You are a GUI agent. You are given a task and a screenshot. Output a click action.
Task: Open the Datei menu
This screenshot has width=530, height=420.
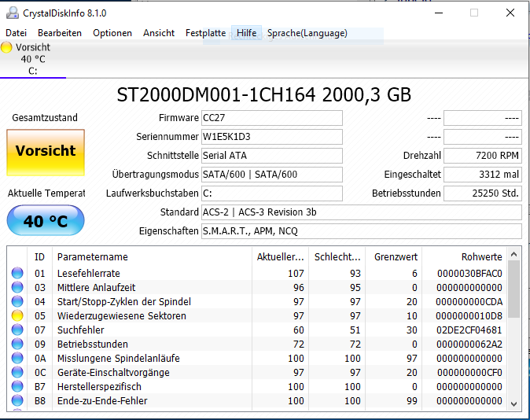17,33
